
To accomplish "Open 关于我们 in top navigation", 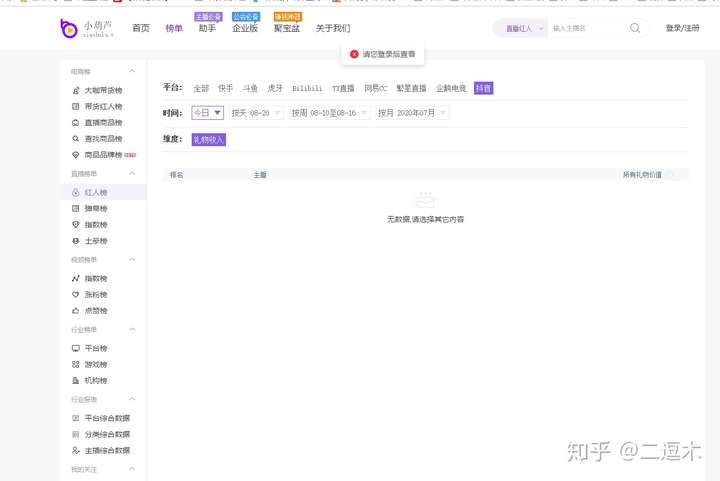I will coord(333,28).
